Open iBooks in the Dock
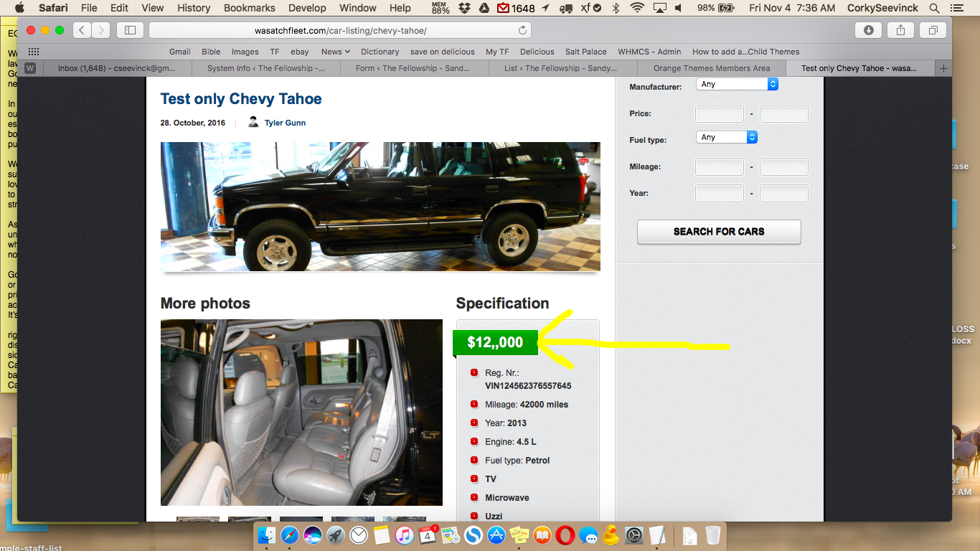Screen dimensions: 980x551 (x=542, y=534)
